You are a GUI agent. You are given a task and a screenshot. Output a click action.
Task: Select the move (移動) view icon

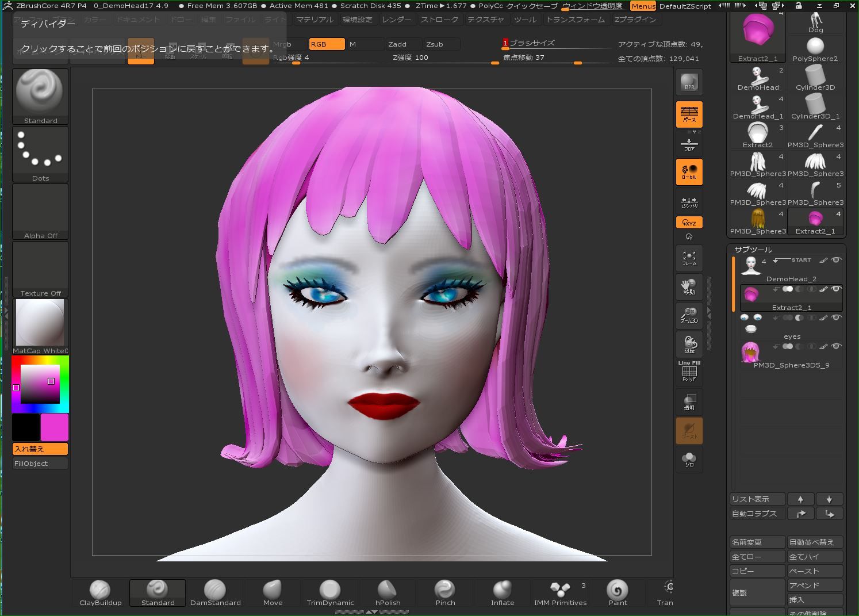tap(689, 286)
